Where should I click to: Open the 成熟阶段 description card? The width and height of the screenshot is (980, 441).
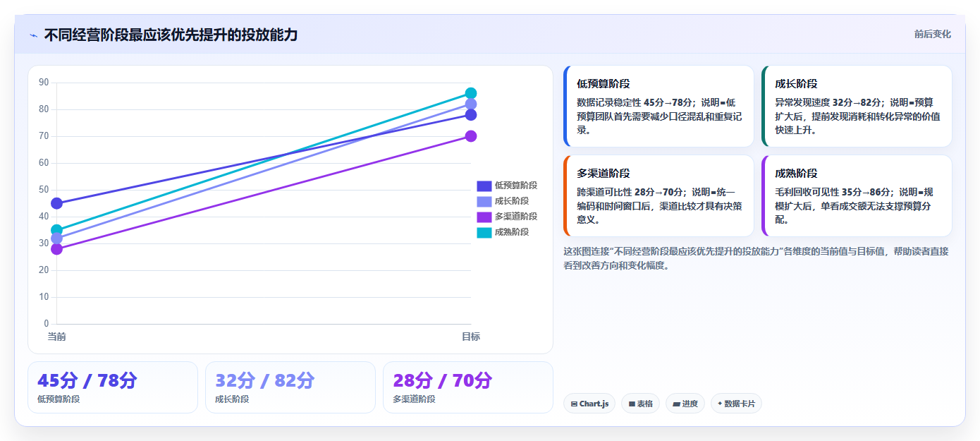[x=857, y=196]
